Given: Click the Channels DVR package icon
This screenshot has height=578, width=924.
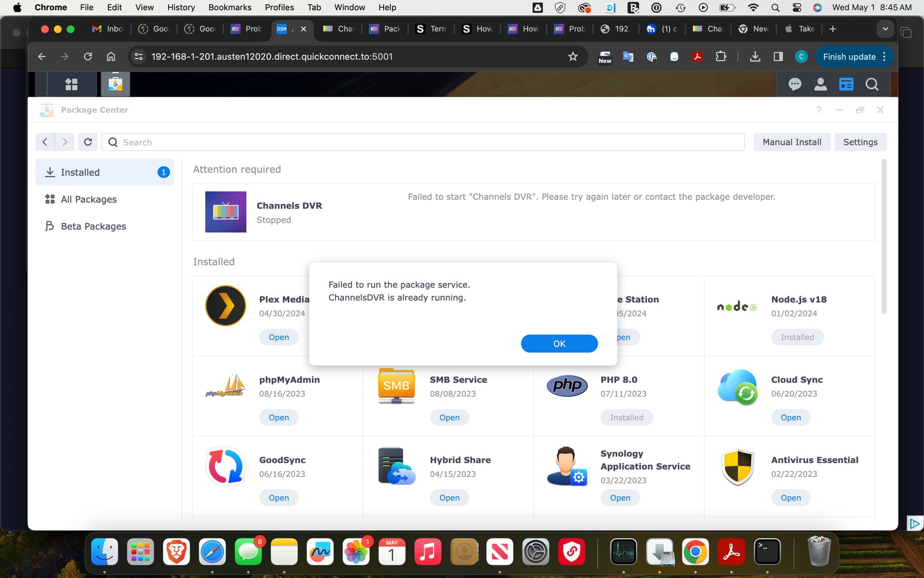Looking at the screenshot, I should (x=226, y=212).
